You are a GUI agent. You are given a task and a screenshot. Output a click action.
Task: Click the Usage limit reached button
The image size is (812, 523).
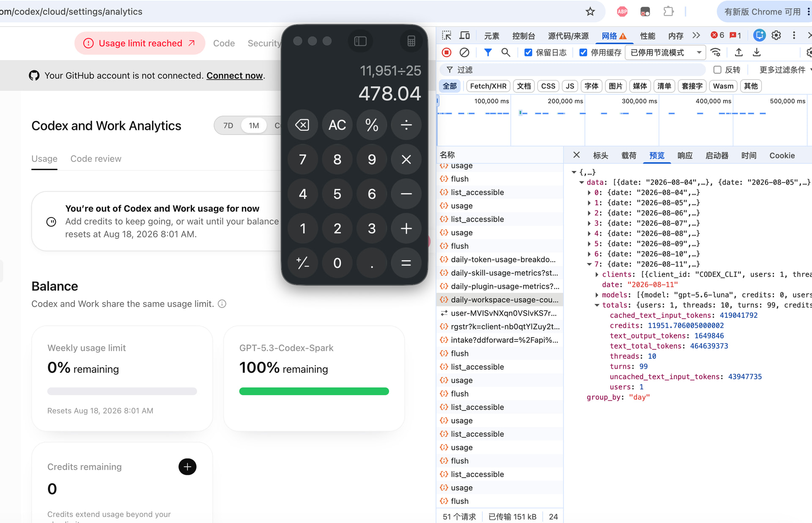coord(140,43)
